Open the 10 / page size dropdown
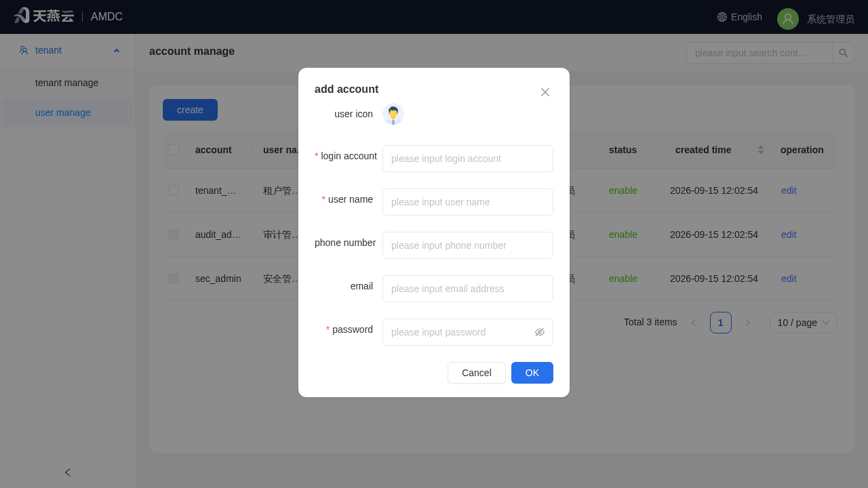868x488 pixels. pos(804,323)
